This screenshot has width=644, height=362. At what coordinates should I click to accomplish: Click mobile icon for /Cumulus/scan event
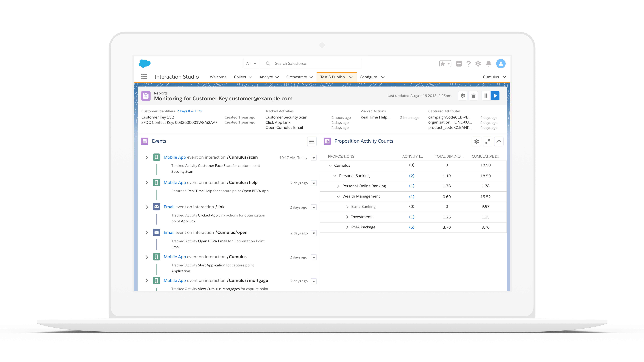(156, 157)
